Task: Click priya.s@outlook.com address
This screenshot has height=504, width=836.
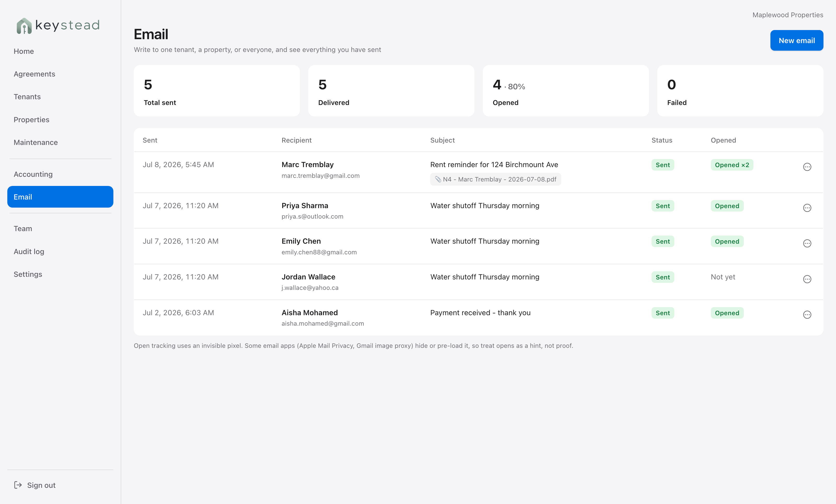Action: click(x=312, y=216)
